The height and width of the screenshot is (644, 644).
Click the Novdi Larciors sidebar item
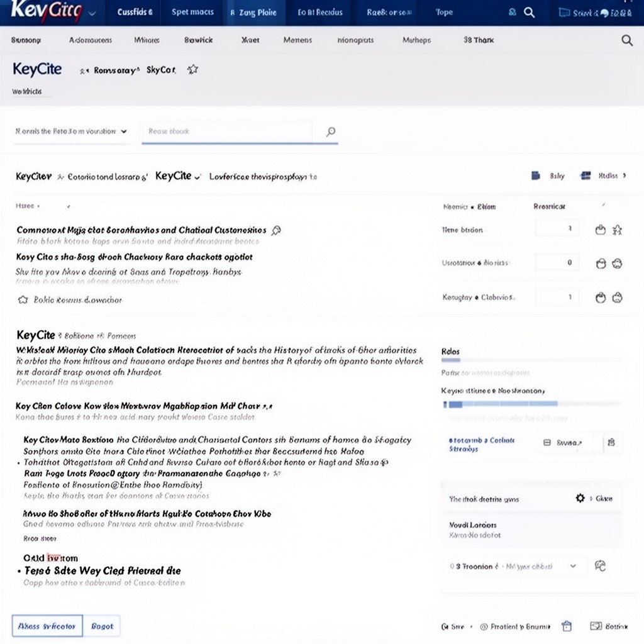tap(473, 525)
